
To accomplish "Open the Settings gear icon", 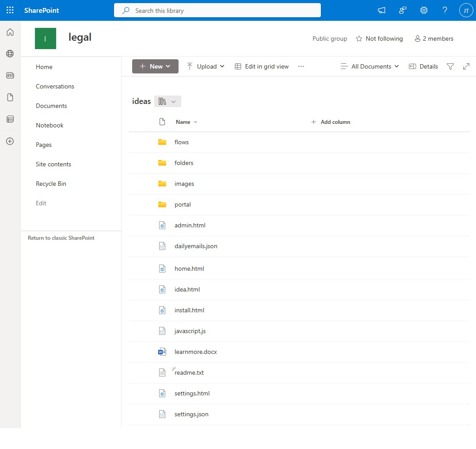I will [x=424, y=10].
